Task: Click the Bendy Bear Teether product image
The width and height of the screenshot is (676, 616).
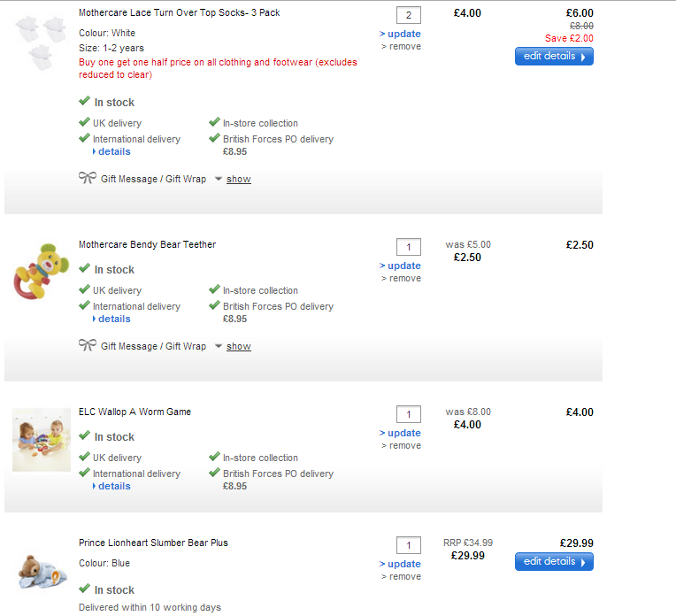Action: (41, 269)
